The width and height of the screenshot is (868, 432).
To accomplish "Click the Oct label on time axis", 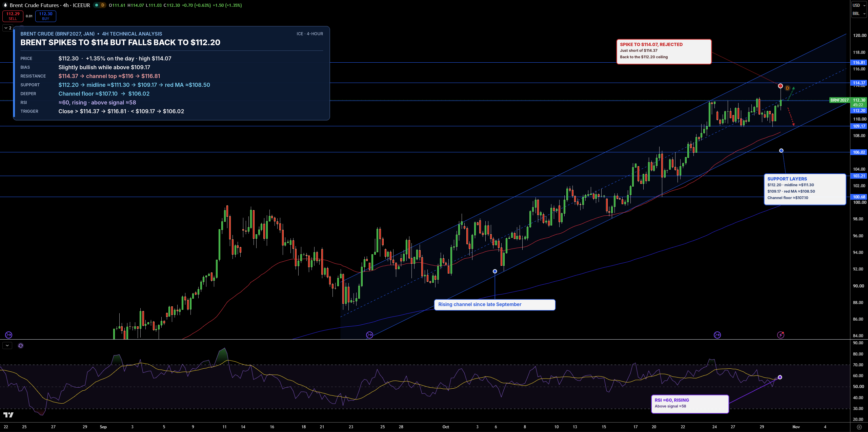I will pyautogui.click(x=446, y=427).
